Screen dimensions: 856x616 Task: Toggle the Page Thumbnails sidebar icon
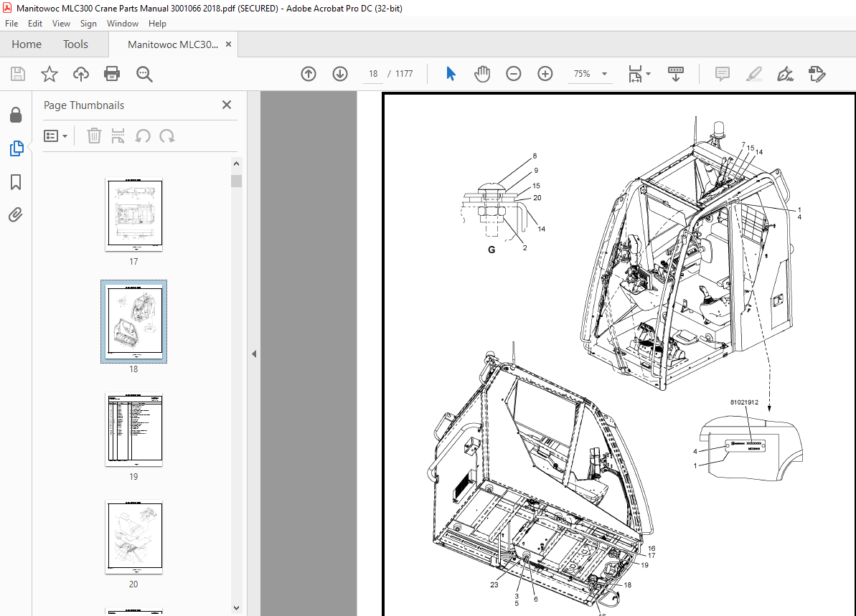[17, 148]
